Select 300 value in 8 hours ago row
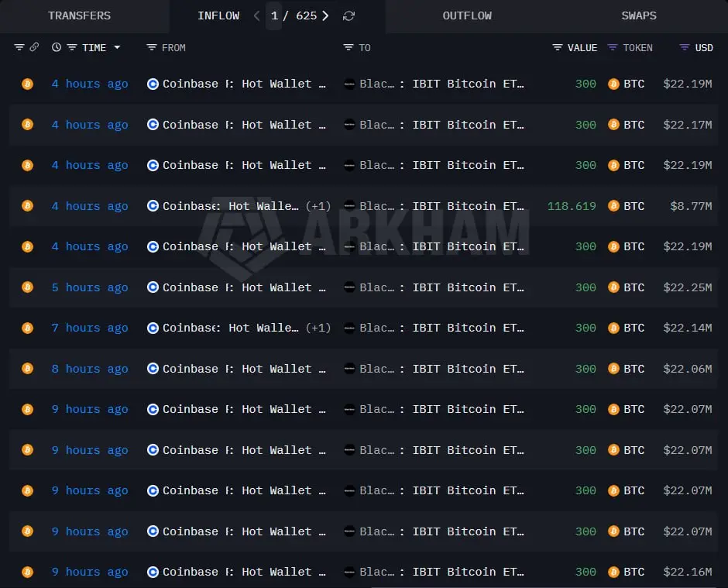Screen dimensions: 728x588 point(585,369)
